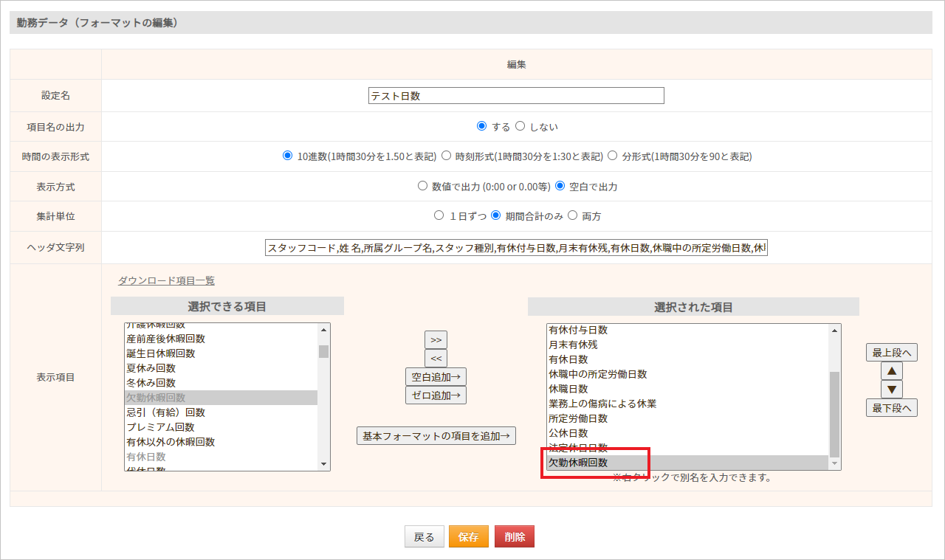
Task: Click the << remove item button
Action: pyautogui.click(x=436, y=359)
